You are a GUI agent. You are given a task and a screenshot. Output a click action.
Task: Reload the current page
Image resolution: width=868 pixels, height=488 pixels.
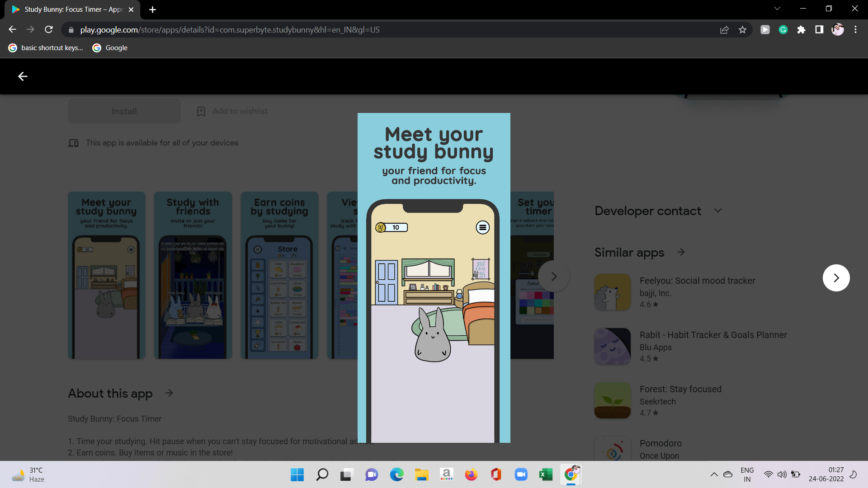click(x=49, y=30)
